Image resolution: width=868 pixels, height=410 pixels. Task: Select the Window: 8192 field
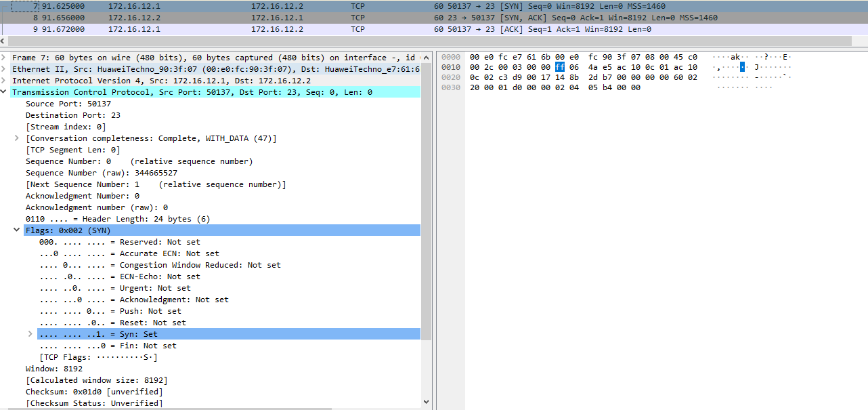(54, 369)
